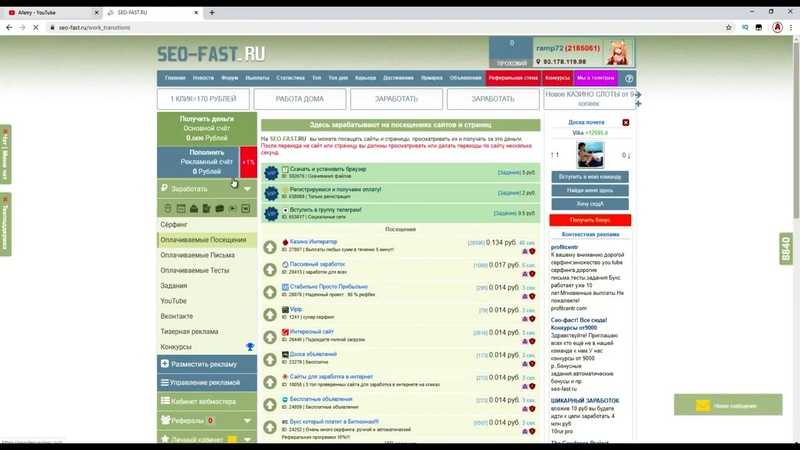The height and width of the screenshot is (450, 800).
Task: Click the Пополнить рекламный счёт block
Action: click(198, 162)
